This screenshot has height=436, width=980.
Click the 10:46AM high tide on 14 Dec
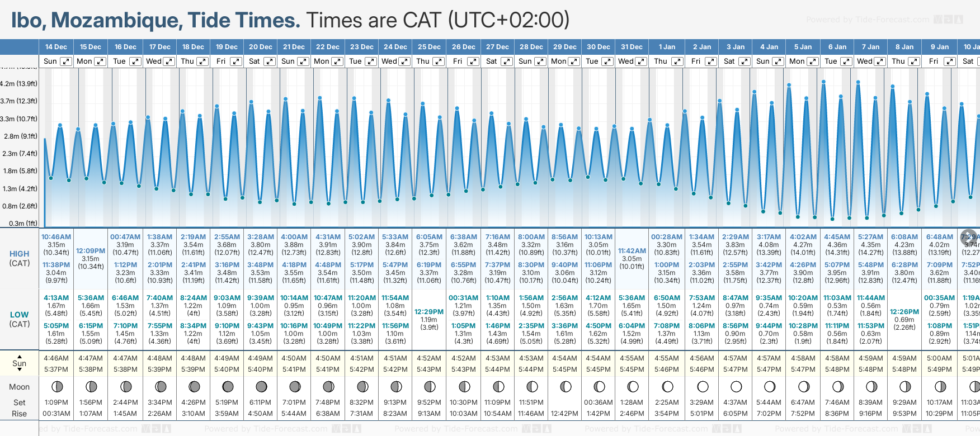pyautogui.click(x=56, y=237)
